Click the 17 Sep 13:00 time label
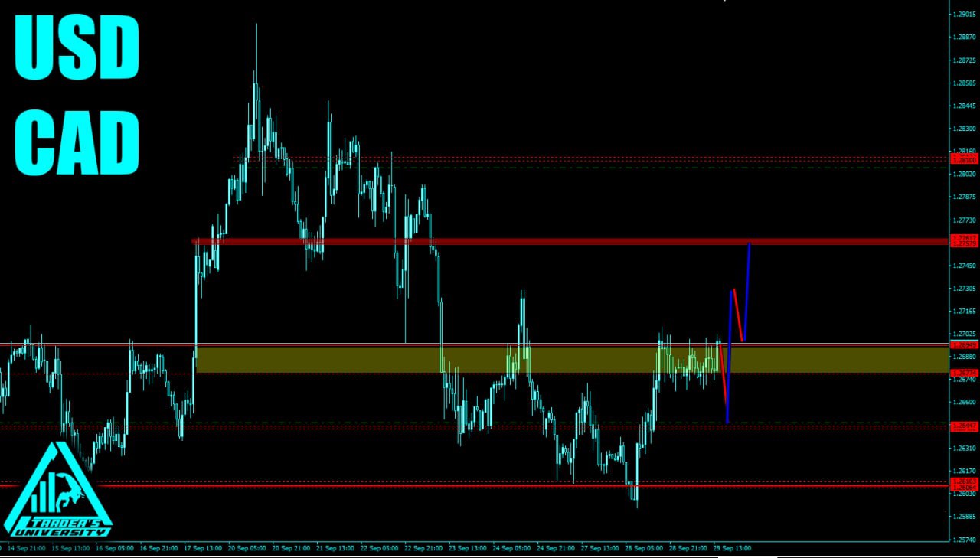The width and height of the screenshot is (980, 558). tap(203, 548)
